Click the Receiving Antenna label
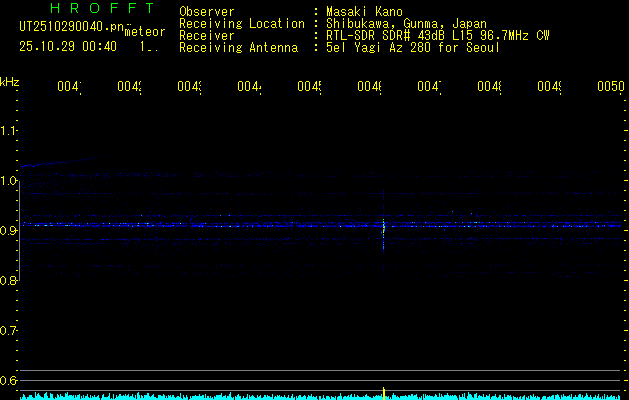Image resolution: width=629 pixels, height=400 pixels. click(x=239, y=48)
